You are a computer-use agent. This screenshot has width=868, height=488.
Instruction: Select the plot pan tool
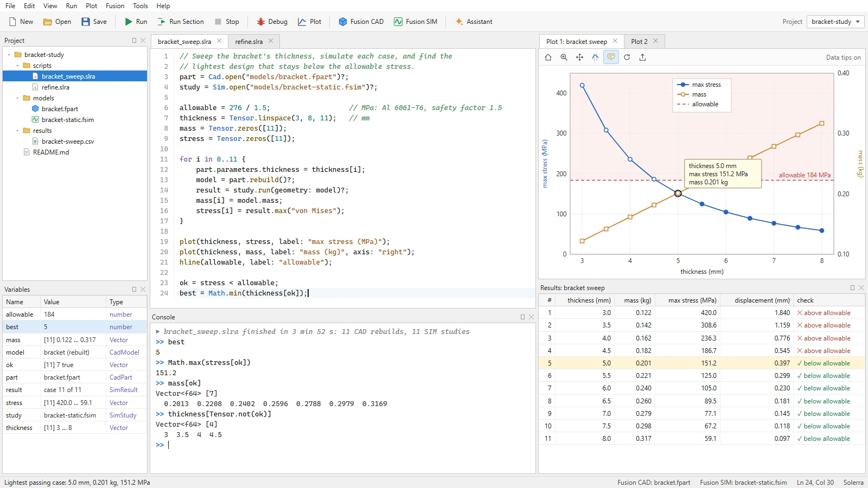pos(579,57)
